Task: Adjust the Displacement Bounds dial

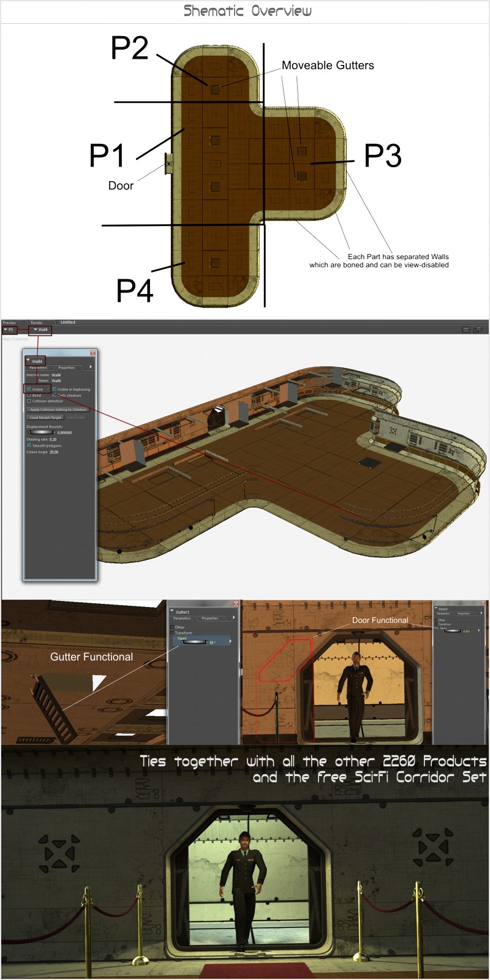Action: point(41,432)
